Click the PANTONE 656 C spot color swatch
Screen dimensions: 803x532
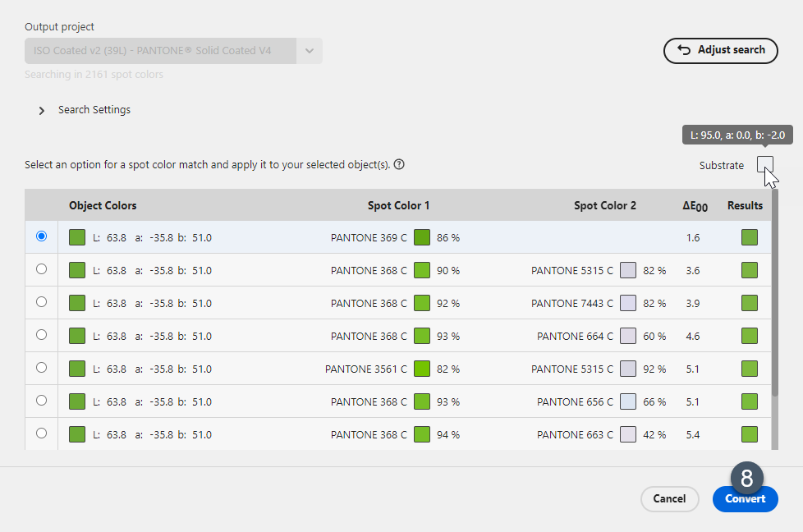click(628, 401)
